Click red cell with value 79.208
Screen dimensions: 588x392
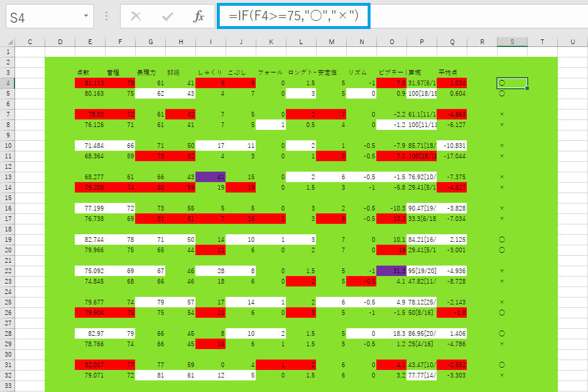(x=90, y=187)
